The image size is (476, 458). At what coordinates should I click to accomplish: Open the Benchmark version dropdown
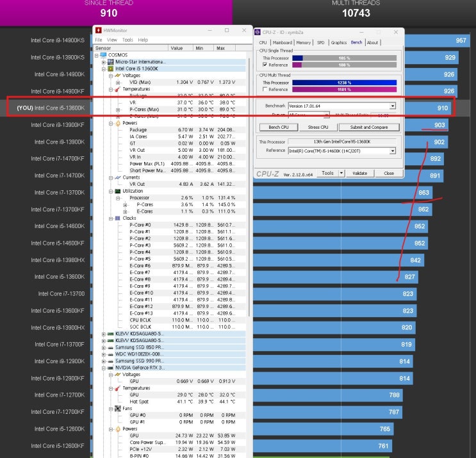pyautogui.click(x=393, y=106)
